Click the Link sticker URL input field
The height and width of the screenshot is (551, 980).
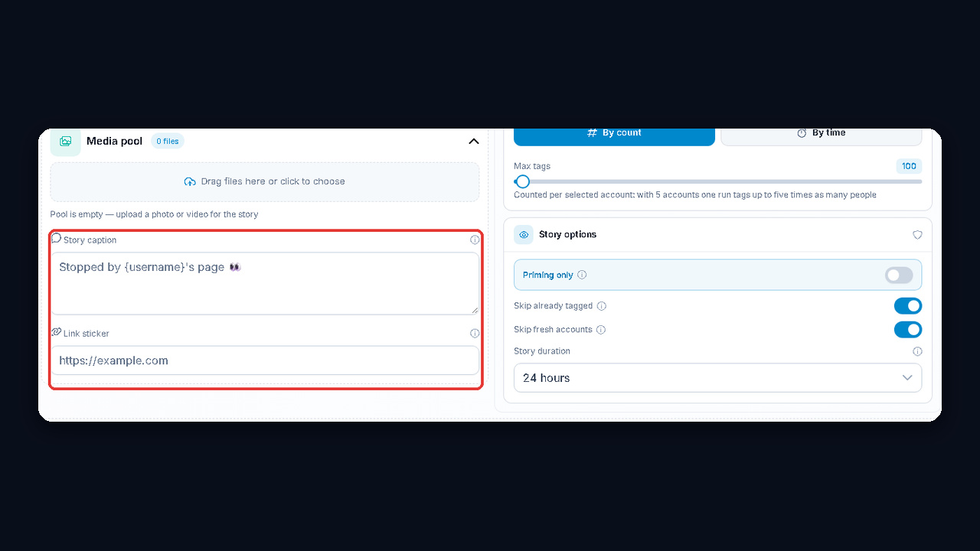(x=265, y=360)
